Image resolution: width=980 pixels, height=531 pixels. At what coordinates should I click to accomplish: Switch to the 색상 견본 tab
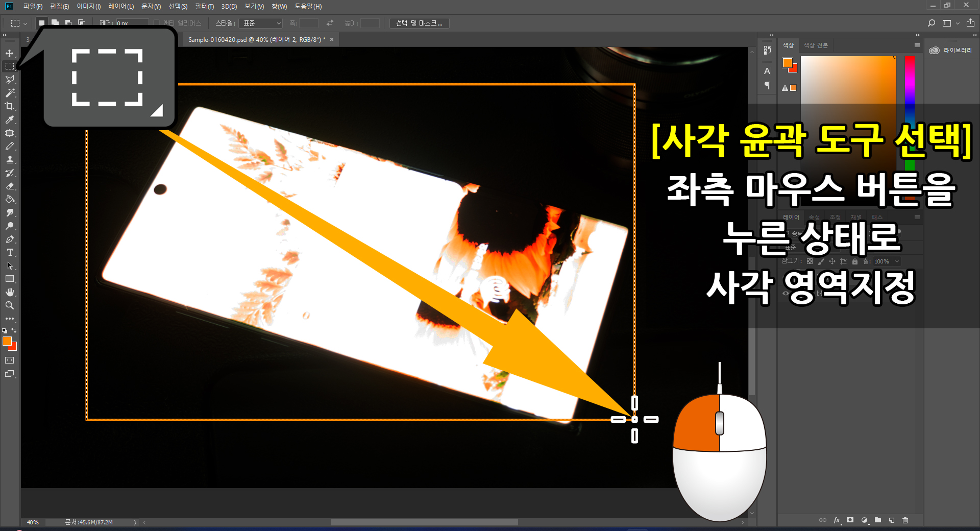point(816,45)
